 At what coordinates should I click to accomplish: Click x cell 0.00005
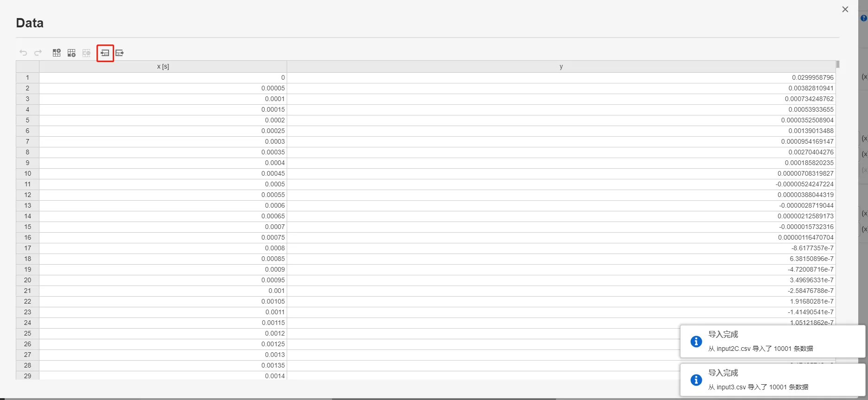pos(163,88)
